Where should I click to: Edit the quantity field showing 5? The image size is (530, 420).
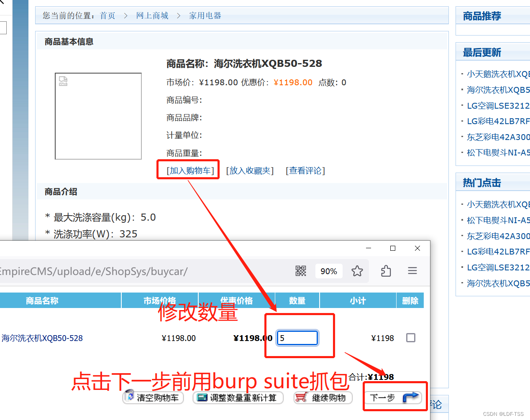[297, 338]
